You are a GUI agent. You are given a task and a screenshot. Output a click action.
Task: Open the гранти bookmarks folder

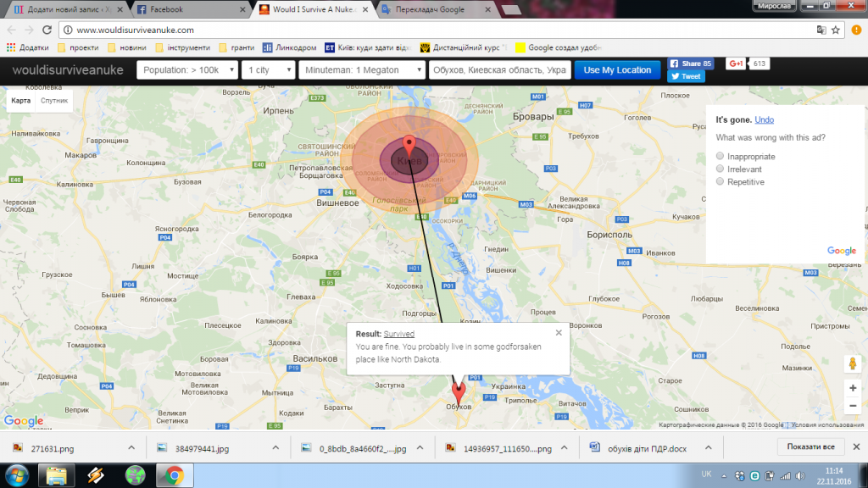[237, 47]
